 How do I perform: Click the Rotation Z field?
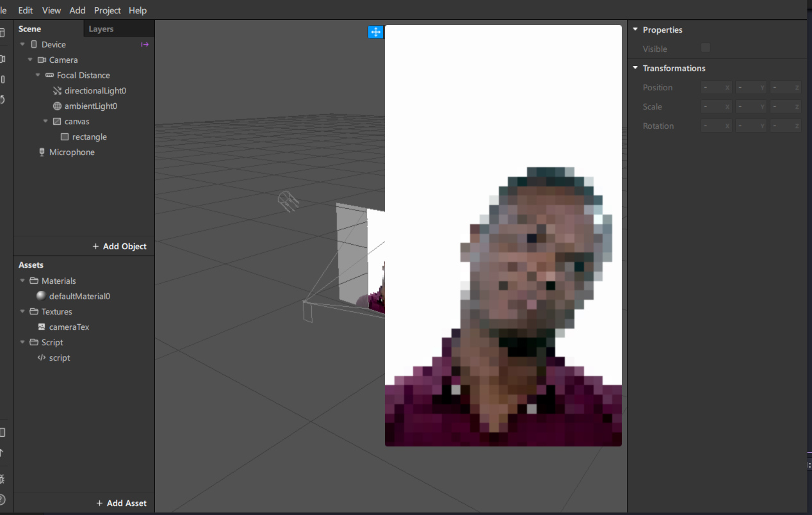pyautogui.click(x=786, y=126)
